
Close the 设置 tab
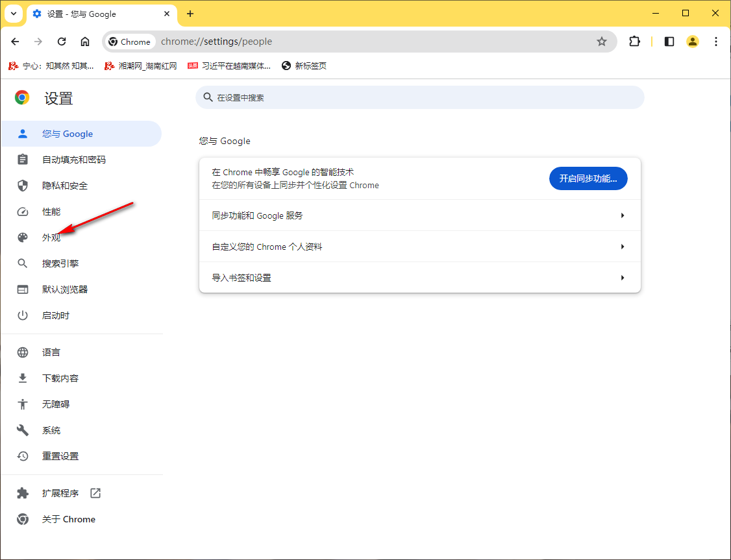[x=167, y=14]
